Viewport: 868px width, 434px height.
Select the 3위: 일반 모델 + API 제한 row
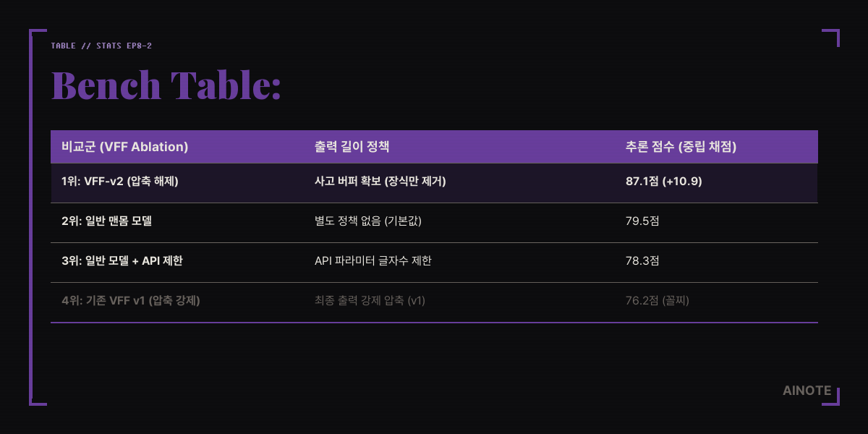click(x=434, y=263)
